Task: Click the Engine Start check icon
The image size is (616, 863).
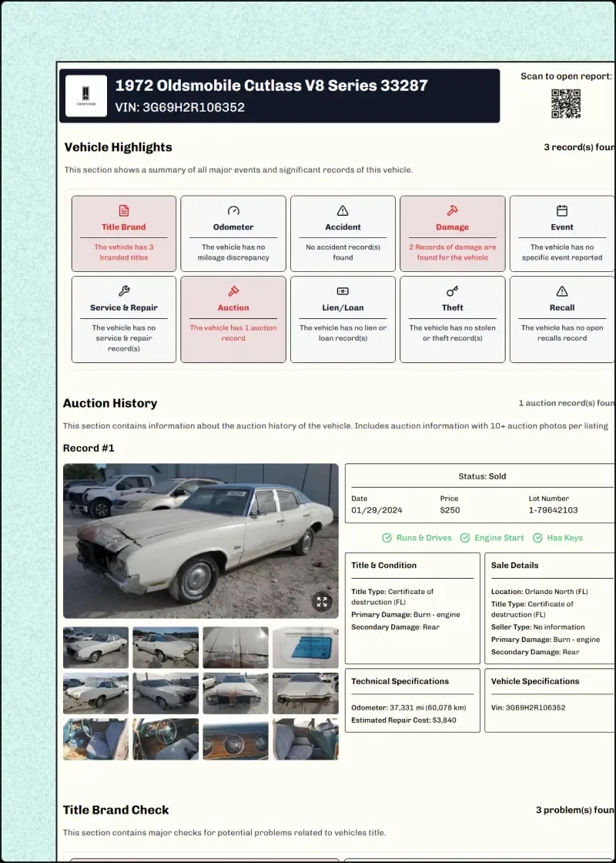Action: (465, 538)
